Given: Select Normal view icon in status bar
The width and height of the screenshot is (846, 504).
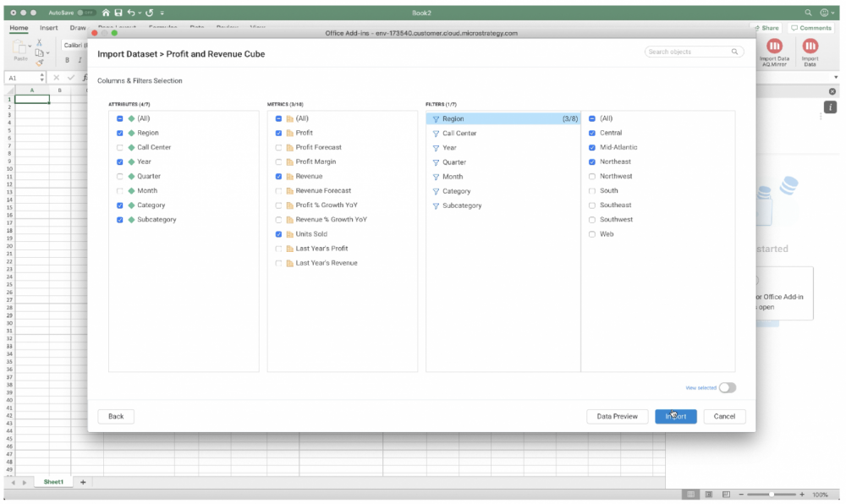Looking at the screenshot, I should pyautogui.click(x=690, y=495).
